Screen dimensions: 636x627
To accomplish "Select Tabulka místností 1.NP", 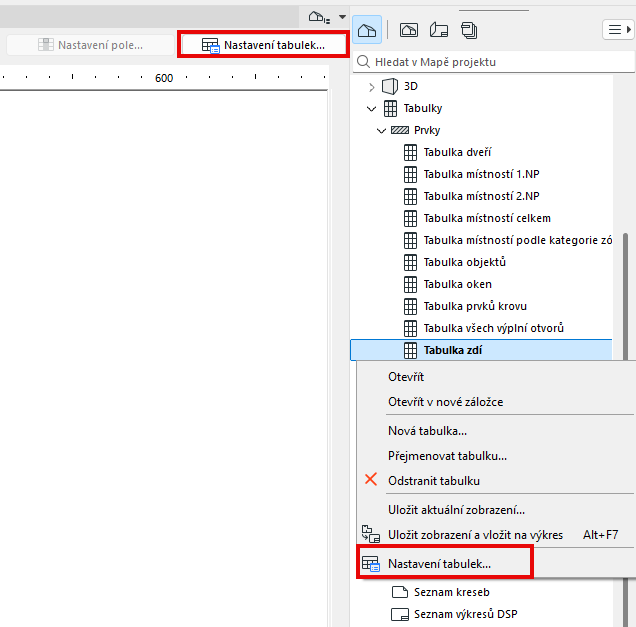I will point(481,174).
